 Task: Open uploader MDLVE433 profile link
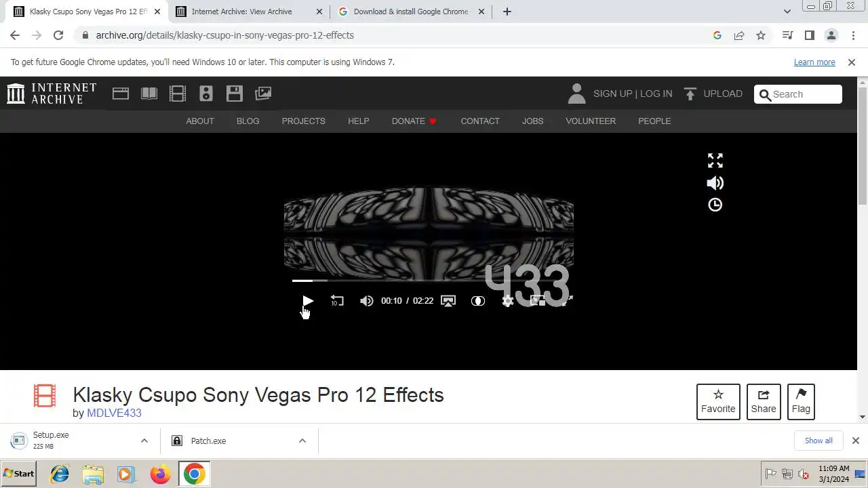(114, 413)
